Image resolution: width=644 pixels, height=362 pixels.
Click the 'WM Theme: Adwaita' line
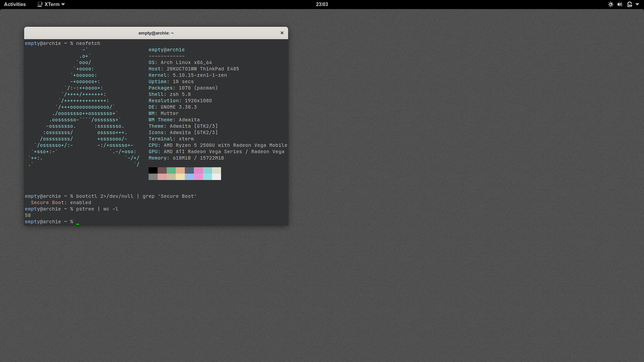coord(174,120)
